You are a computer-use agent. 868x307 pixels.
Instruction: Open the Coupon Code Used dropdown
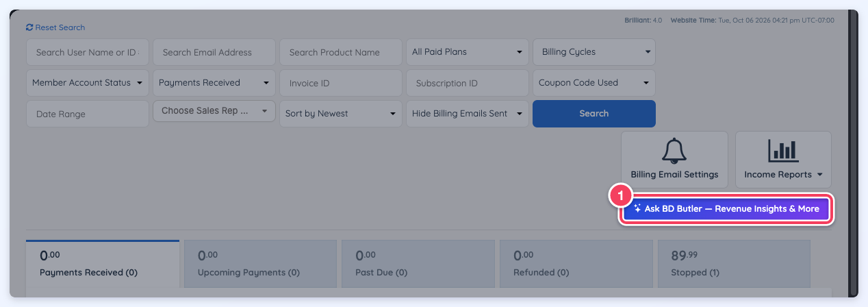[594, 83]
